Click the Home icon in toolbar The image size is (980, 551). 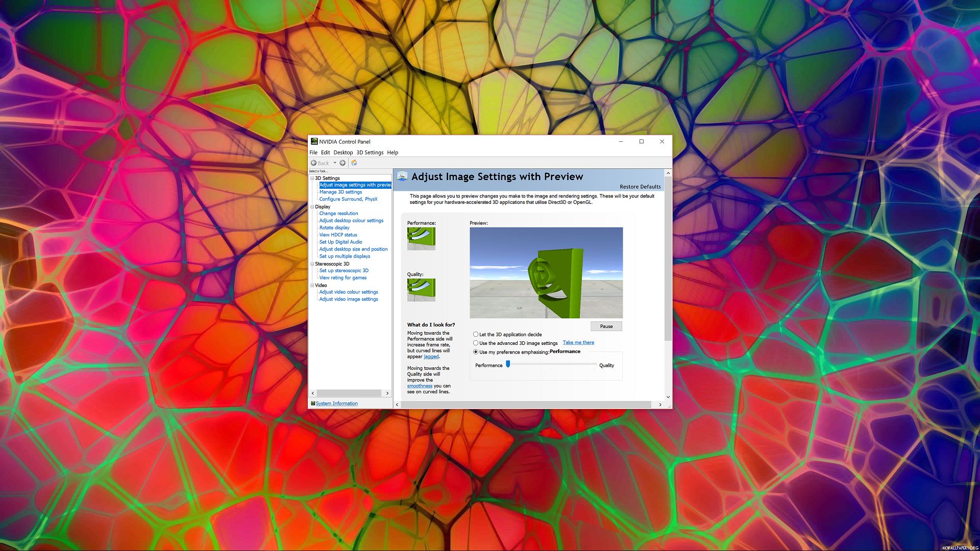(354, 163)
